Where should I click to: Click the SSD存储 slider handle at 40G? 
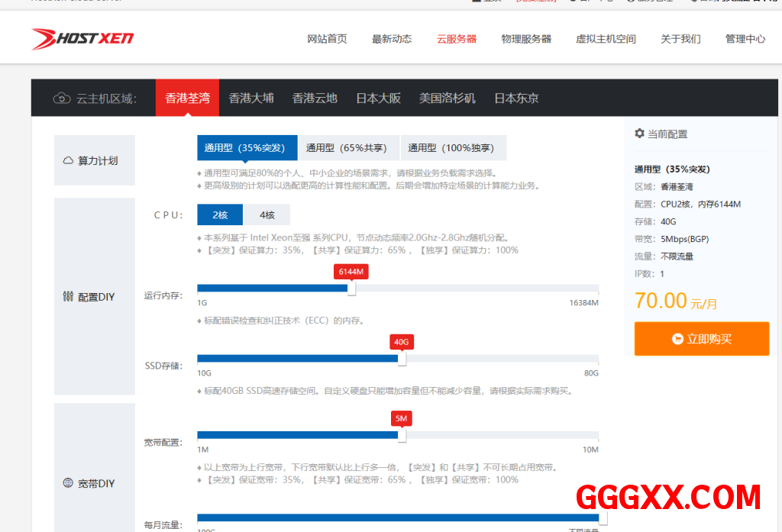pos(402,359)
